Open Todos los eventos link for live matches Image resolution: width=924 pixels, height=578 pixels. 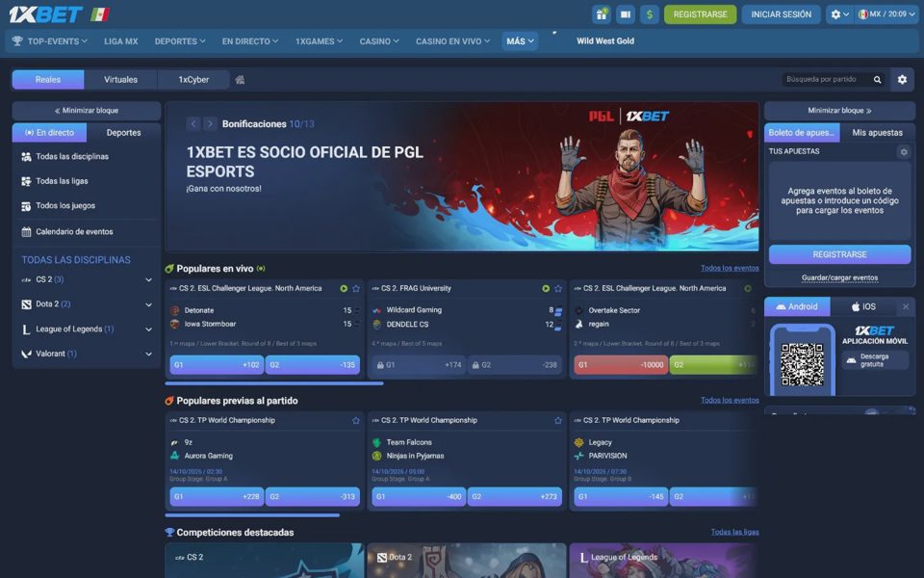pyautogui.click(x=730, y=268)
